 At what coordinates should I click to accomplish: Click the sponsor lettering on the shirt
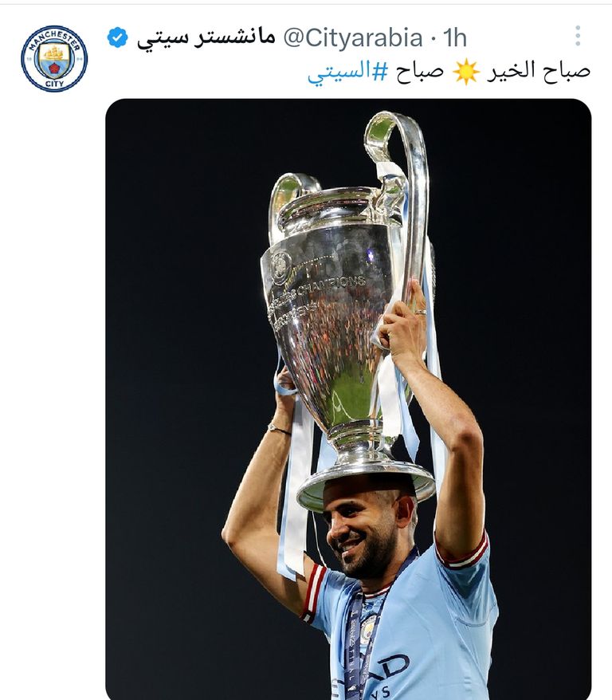tap(379, 674)
